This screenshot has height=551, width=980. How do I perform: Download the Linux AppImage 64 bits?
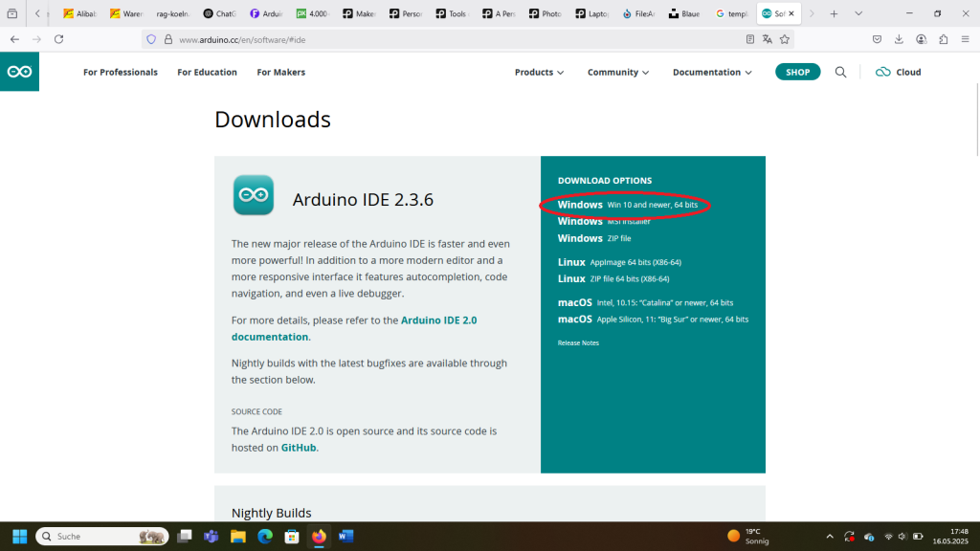pos(619,262)
